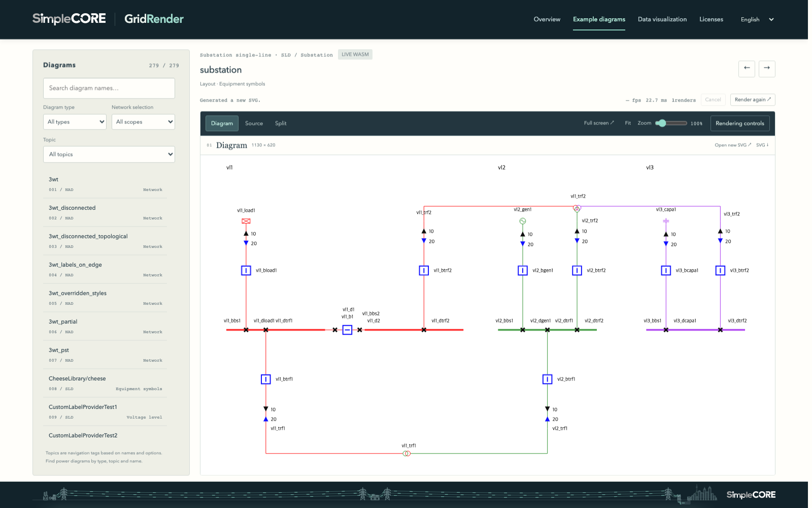Select the CheeseLibrary/cheese diagram entry
This screenshot has width=812, height=508.
tap(106, 383)
